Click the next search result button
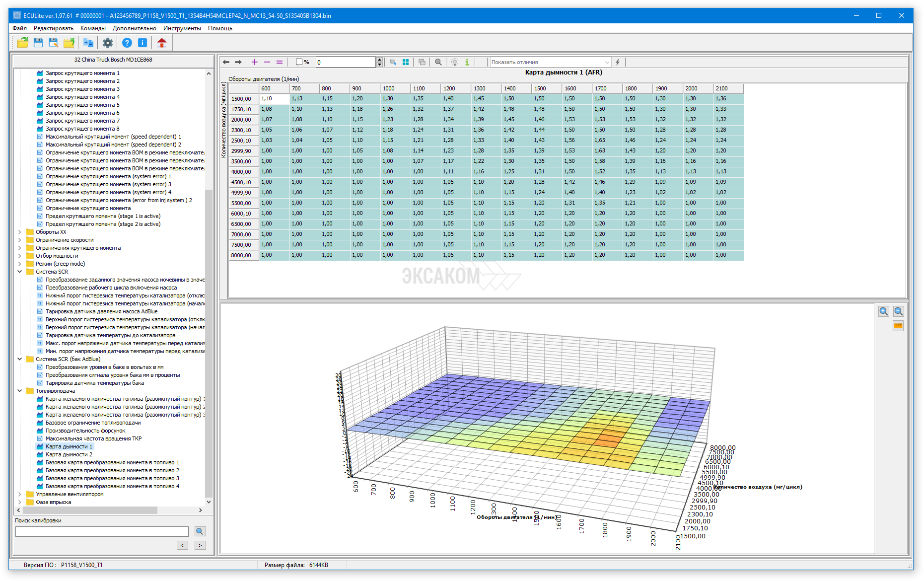The height and width of the screenshot is (581, 924). (x=200, y=545)
